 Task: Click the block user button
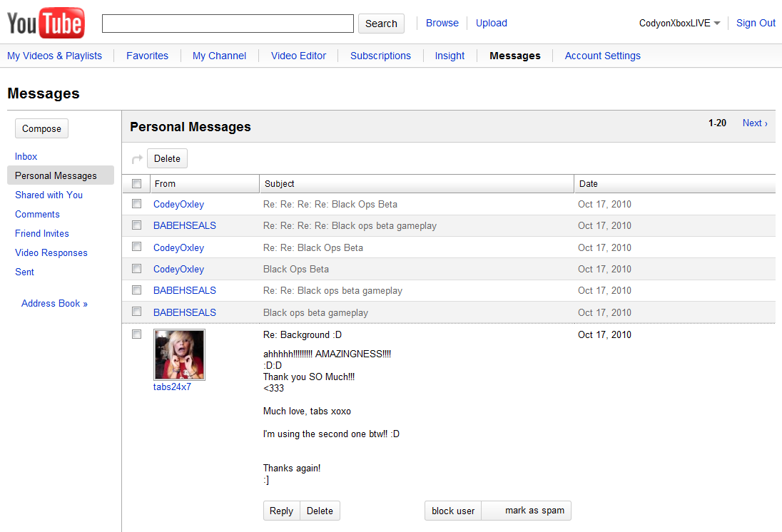pos(453,511)
